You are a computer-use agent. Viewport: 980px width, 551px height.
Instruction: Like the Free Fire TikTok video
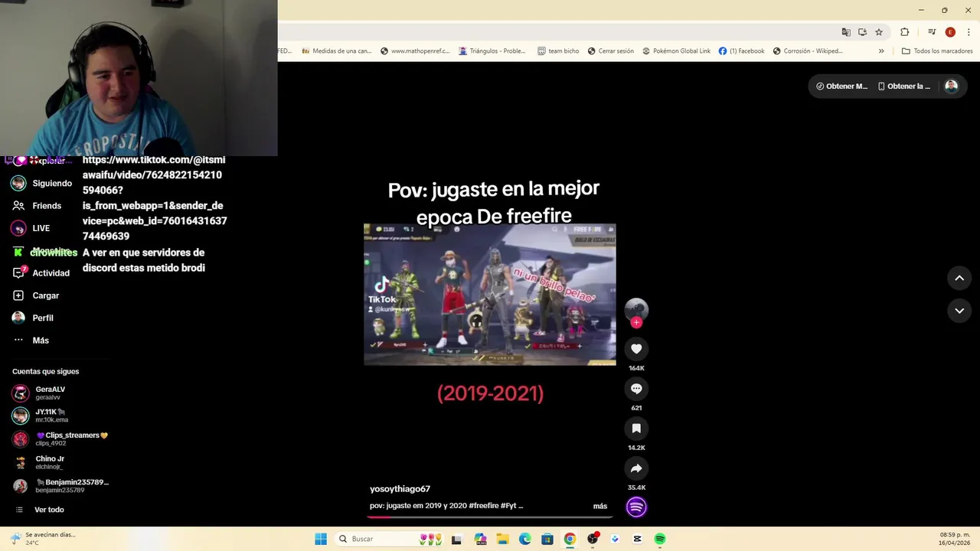pyautogui.click(x=636, y=349)
